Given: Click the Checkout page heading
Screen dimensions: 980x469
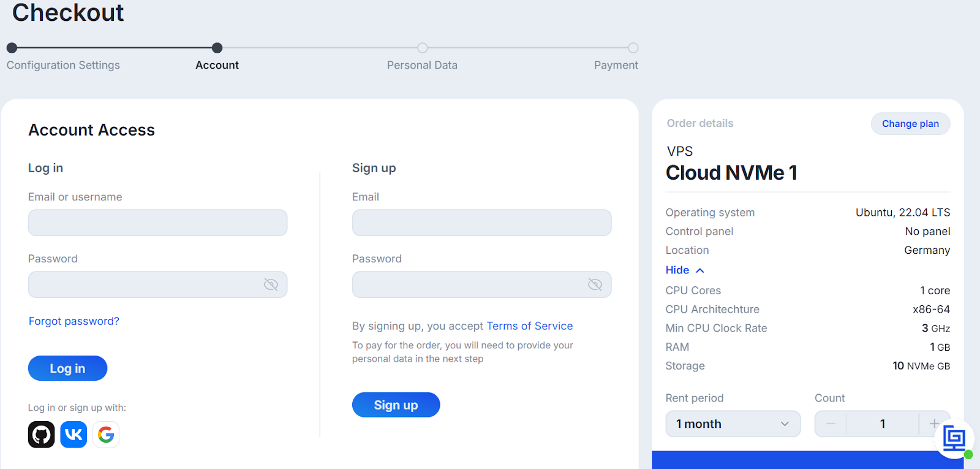Looking at the screenshot, I should [68, 12].
